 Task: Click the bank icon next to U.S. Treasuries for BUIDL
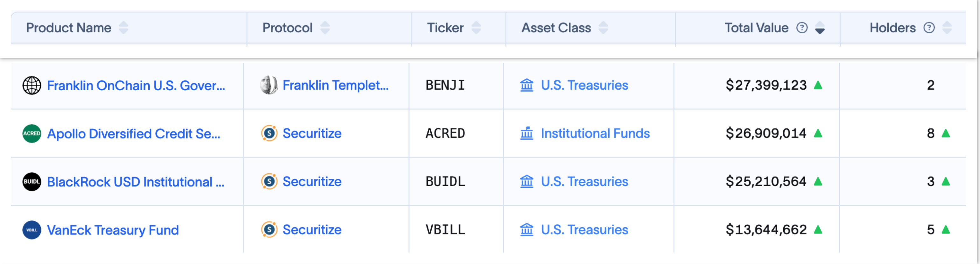point(527,182)
